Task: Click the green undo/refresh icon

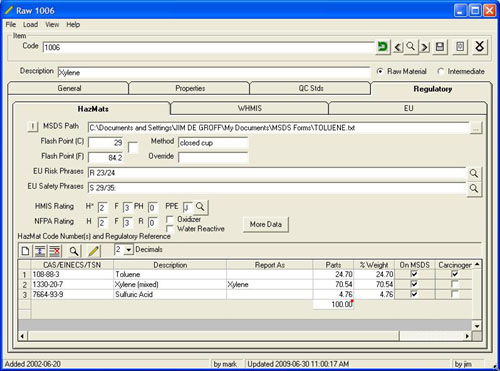Action: [383, 47]
